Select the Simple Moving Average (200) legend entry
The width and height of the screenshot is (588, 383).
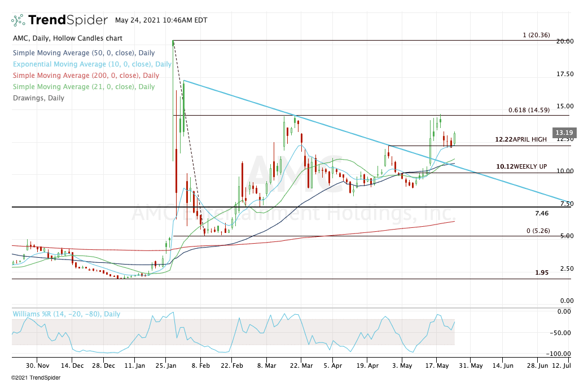point(86,76)
